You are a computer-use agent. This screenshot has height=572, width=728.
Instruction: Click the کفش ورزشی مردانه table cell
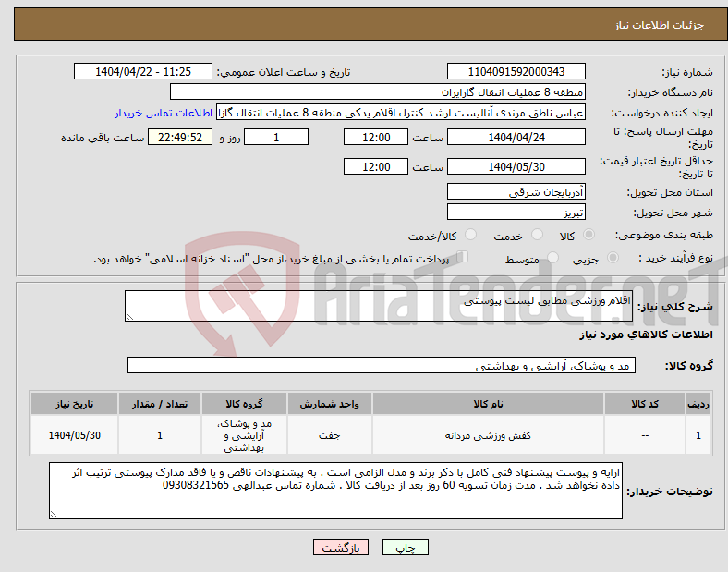488,435
